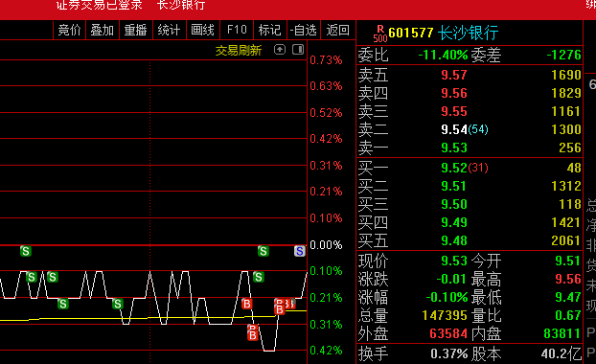This screenshot has width=596, height=364.
Task: Click the 交易刷新 refresh link
Action: tap(239, 51)
